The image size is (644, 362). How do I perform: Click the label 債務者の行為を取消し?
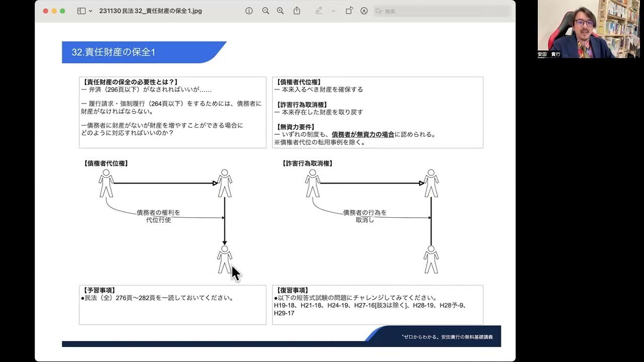(365, 216)
